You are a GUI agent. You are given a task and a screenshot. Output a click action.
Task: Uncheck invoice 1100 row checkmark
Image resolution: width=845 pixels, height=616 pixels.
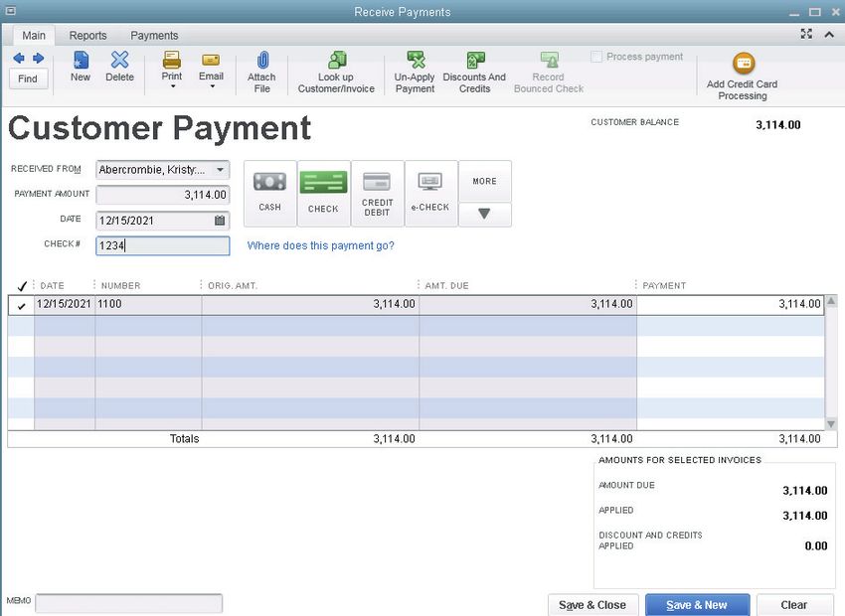point(22,306)
